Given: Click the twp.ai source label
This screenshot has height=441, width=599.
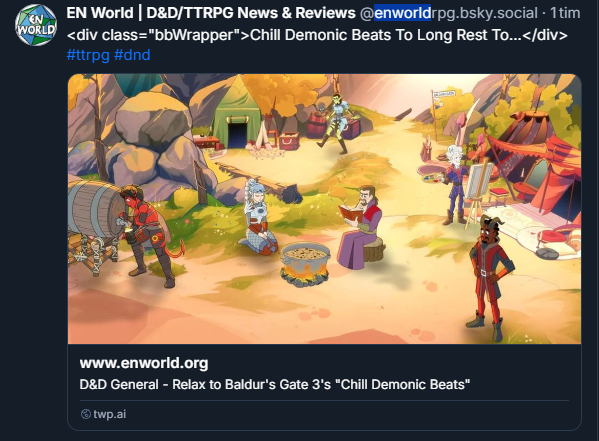Looking at the screenshot, I should (x=110, y=414).
